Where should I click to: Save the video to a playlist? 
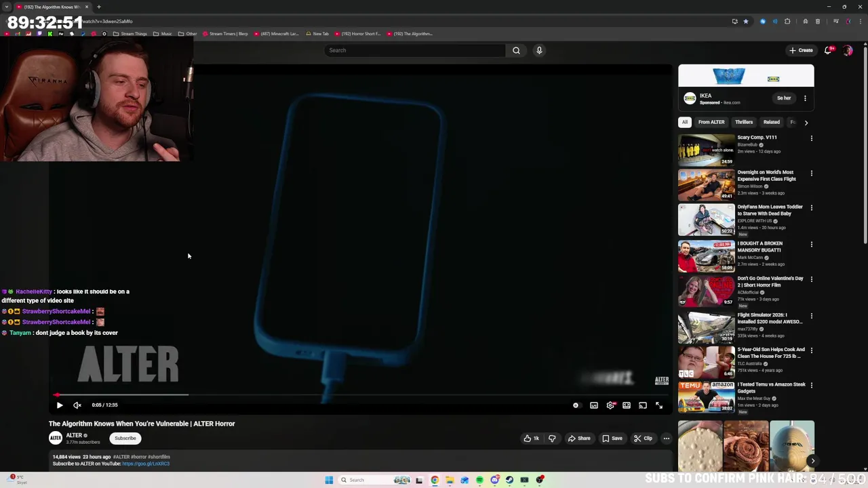tap(612, 439)
